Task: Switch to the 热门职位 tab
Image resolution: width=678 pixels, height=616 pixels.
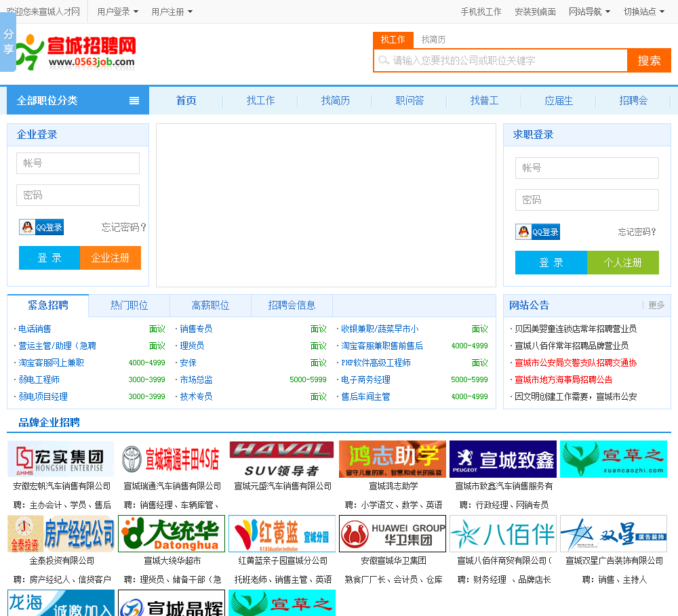Action: [129, 305]
